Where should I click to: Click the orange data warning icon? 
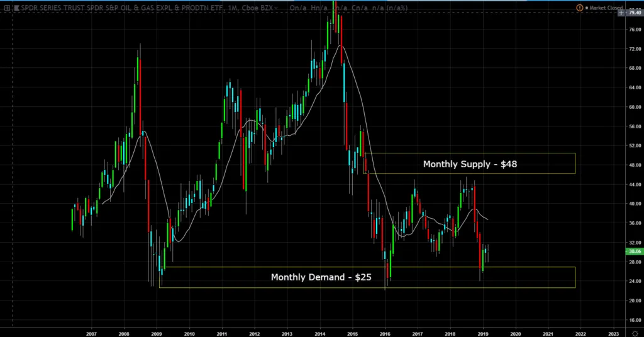tap(579, 8)
